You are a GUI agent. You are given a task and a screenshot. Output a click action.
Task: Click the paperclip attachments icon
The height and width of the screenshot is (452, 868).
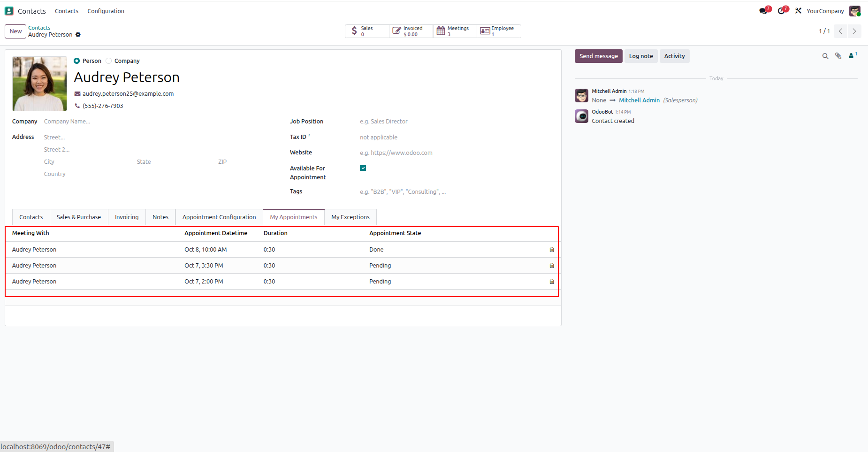point(838,56)
